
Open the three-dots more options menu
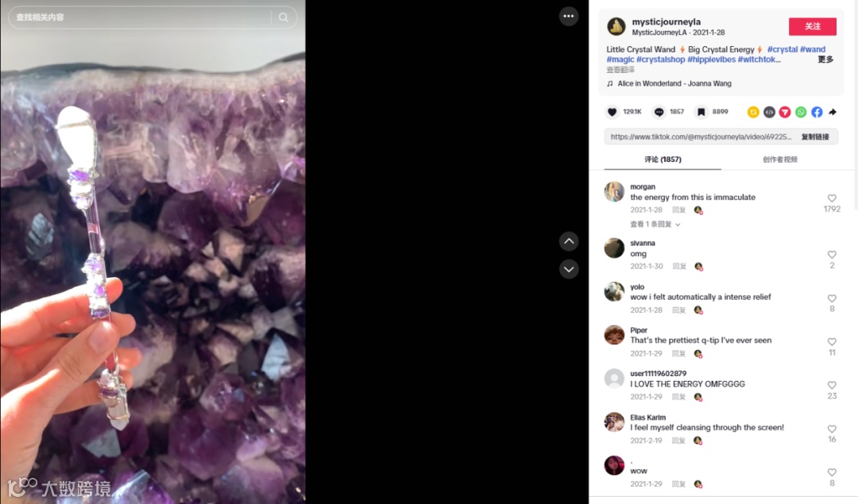click(569, 17)
